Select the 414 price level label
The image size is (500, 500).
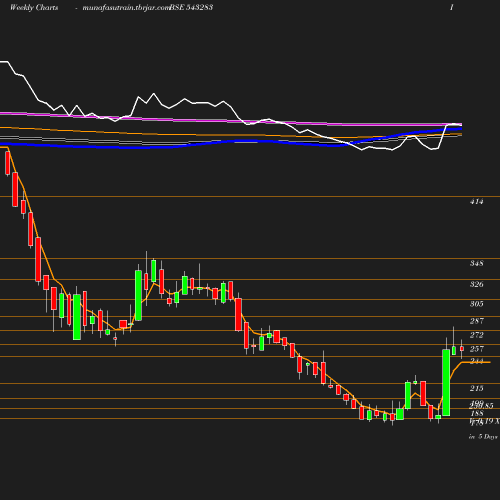(x=476, y=201)
